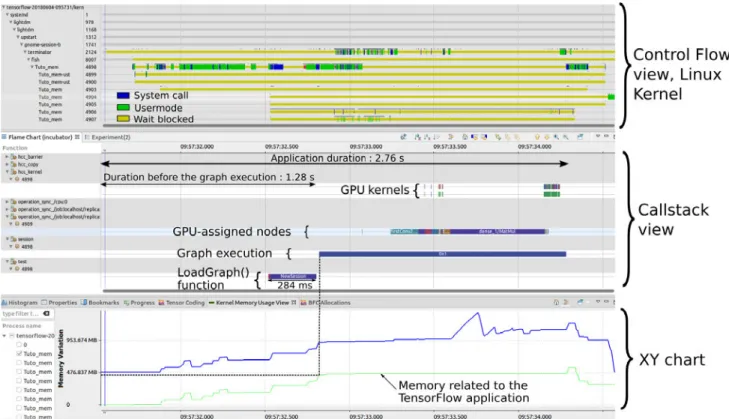Screen dimensions: 729x419
Task: Collapse the gnome-session-b tree node
Action: click(21, 45)
